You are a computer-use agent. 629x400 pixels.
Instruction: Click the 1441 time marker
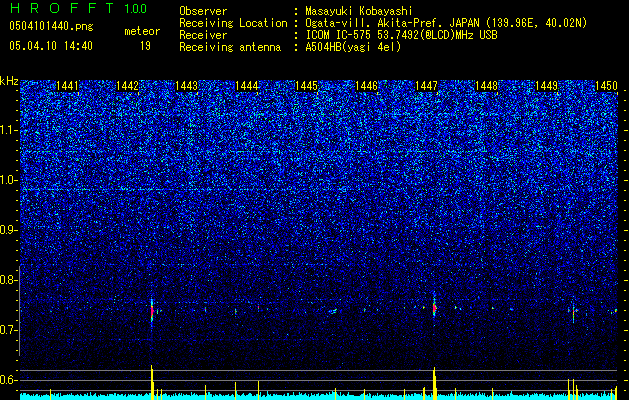click(x=67, y=86)
